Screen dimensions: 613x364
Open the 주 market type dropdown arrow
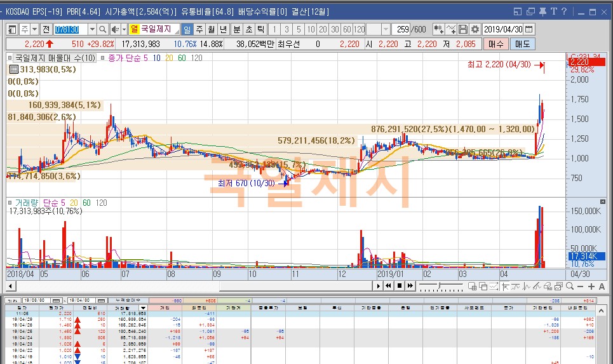point(35,29)
